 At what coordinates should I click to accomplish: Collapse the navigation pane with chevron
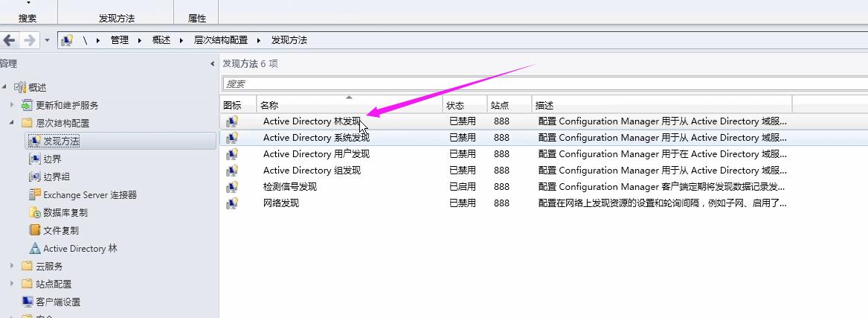coord(213,64)
